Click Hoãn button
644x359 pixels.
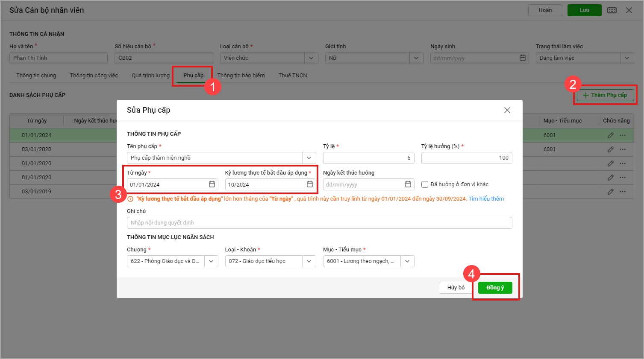tap(545, 10)
